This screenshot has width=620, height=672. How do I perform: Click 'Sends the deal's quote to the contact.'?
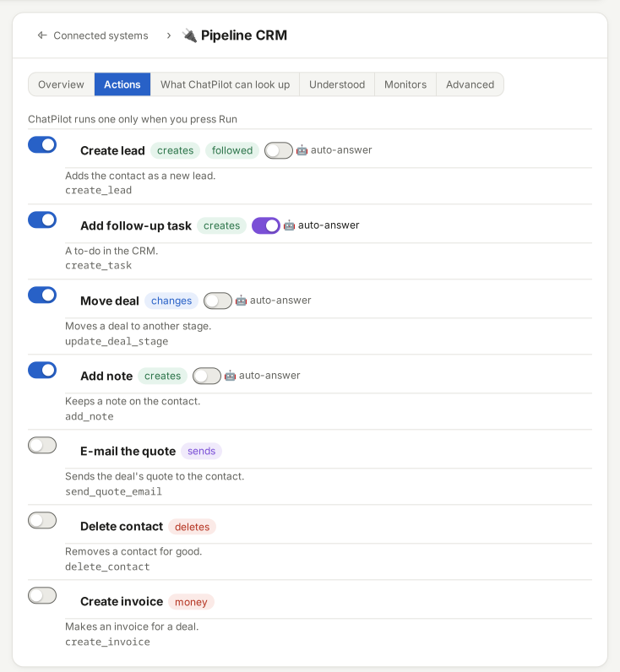pos(155,476)
